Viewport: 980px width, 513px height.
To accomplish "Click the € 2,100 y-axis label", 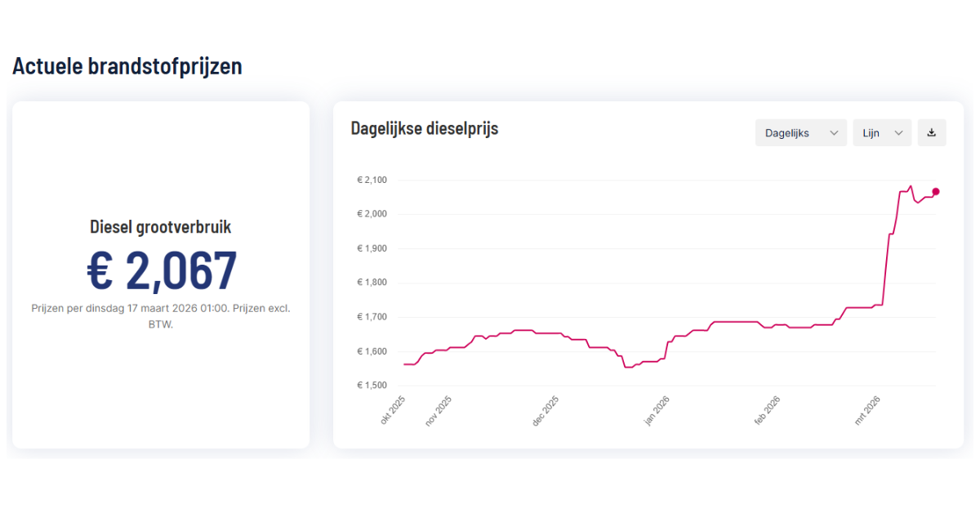I will pos(372,180).
